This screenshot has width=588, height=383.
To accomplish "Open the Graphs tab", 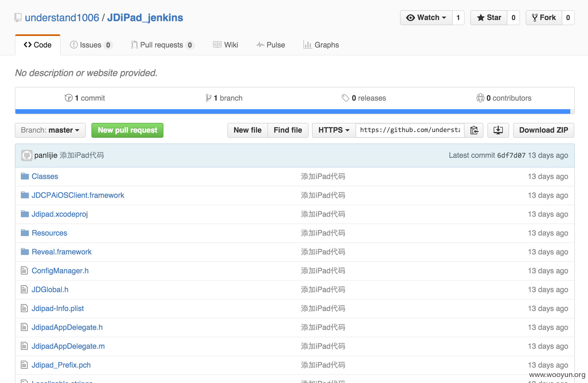I will click(321, 45).
